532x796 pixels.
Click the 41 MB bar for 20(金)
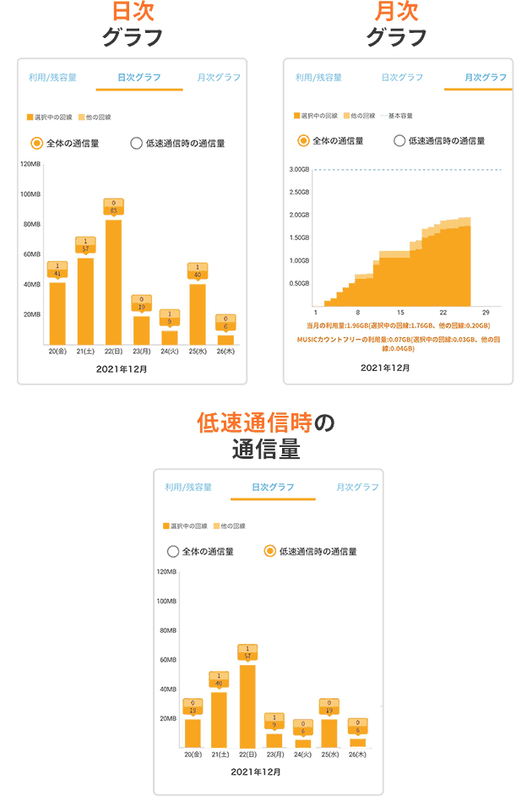pyautogui.click(x=57, y=313)
